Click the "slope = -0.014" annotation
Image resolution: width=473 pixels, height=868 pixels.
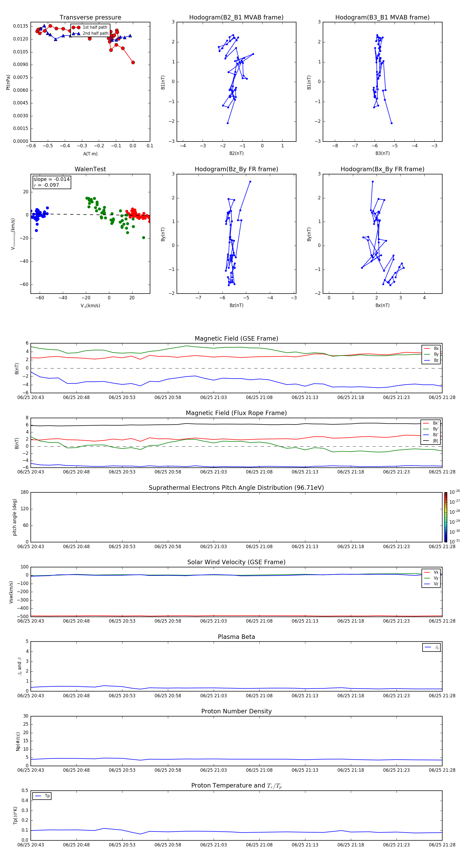pos(52,179)
